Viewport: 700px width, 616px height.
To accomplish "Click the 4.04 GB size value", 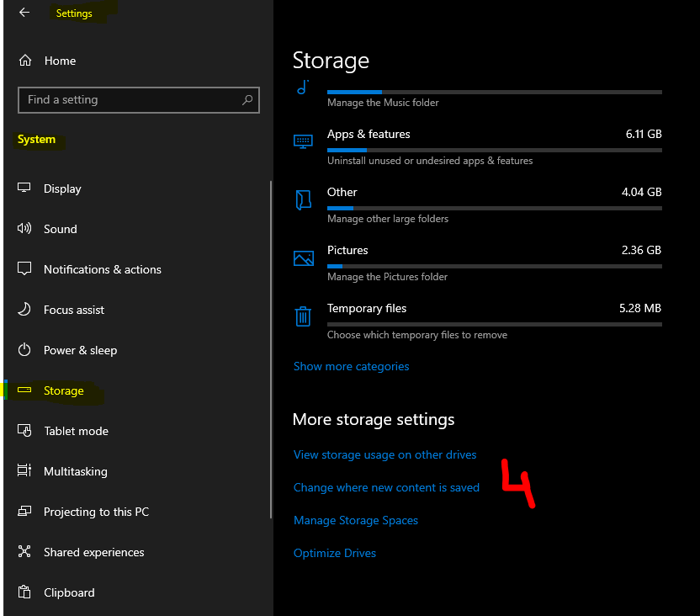I will [641, 192].
